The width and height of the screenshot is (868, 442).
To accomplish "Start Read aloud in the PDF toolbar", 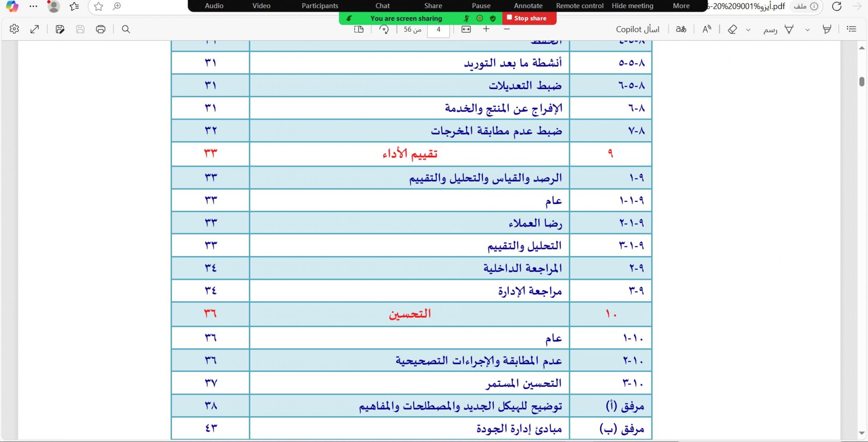I will (x=707, y=29).
